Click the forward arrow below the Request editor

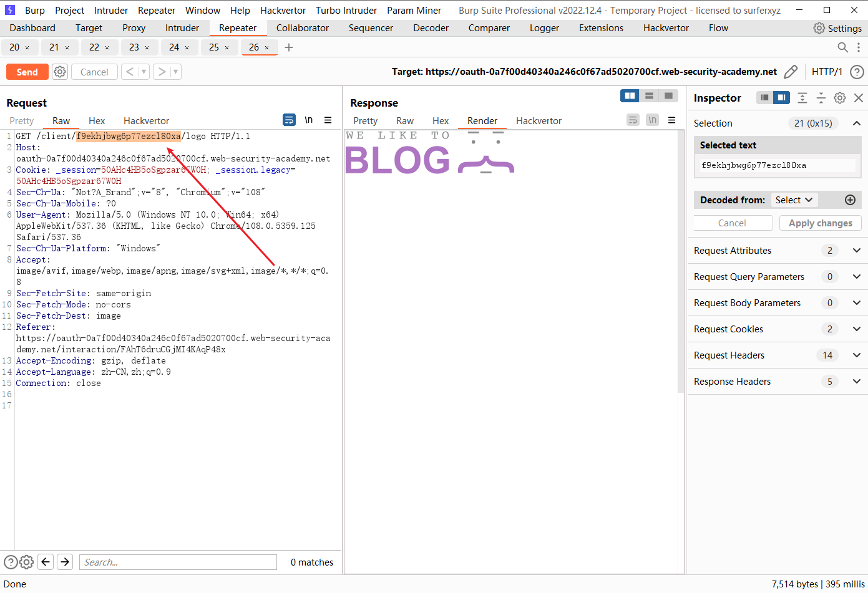pyautogui.click(x=64, y=562)
